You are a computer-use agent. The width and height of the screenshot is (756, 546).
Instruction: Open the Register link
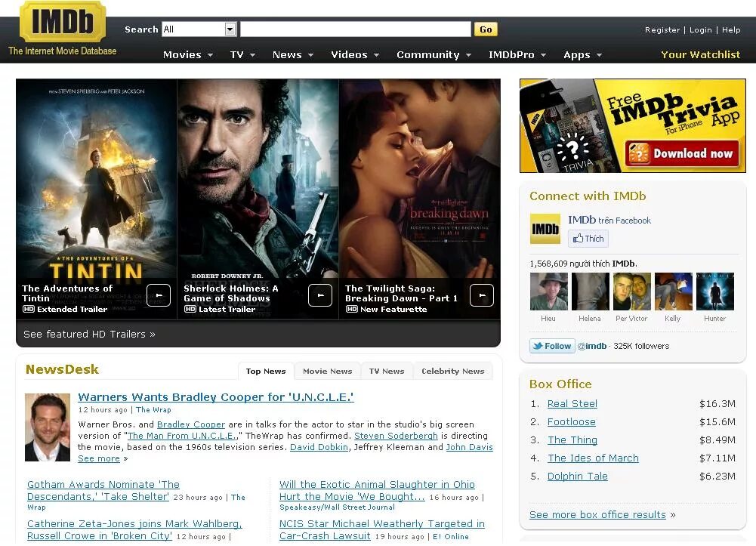click(x=662, y=30)
